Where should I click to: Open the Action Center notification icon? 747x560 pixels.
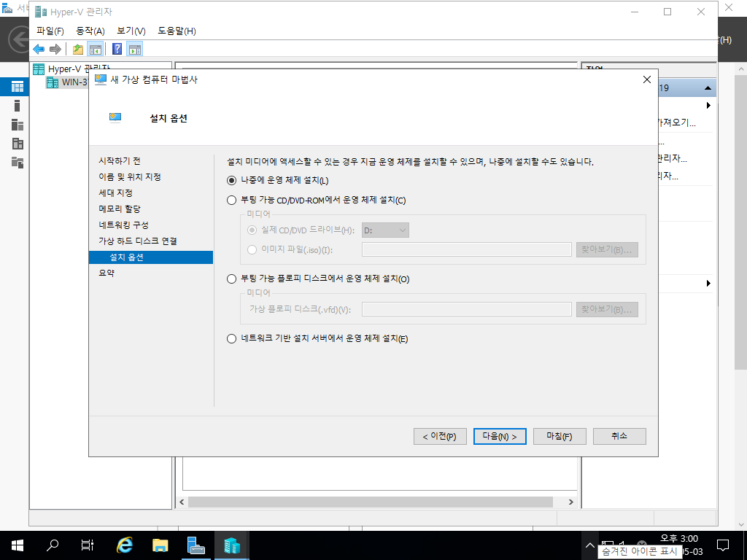pos(723,545)
